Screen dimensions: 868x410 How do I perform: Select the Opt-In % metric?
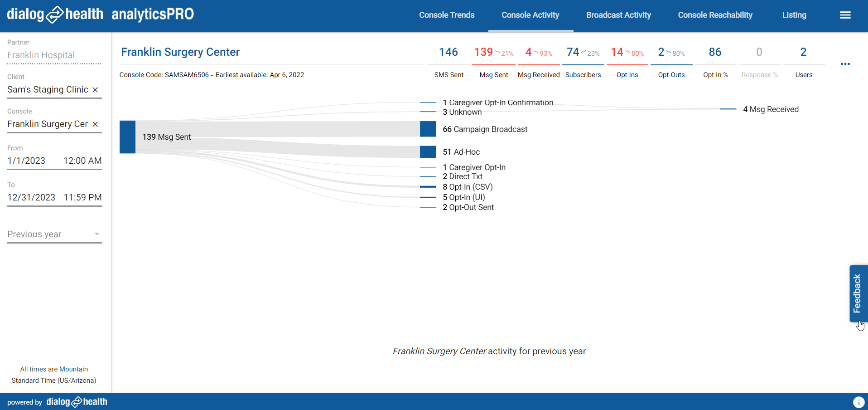click(715, 62)
